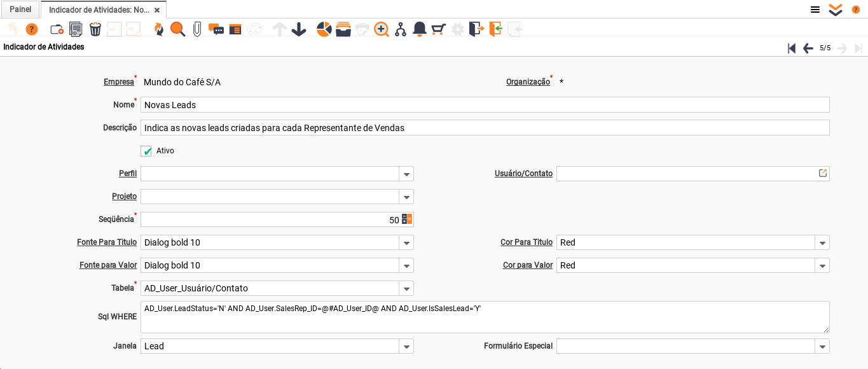Open Find Record magnifier tool
Image resolution: width=868 pixels, height=369 pixels.
coord(177,29)
